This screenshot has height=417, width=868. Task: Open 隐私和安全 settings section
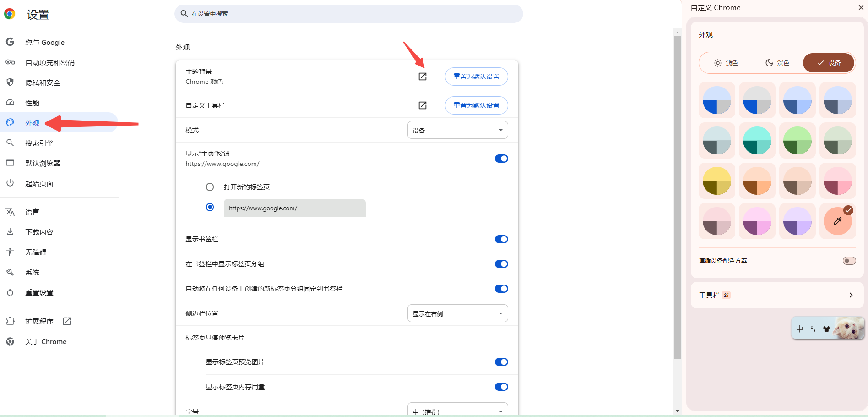click(60, 82)
